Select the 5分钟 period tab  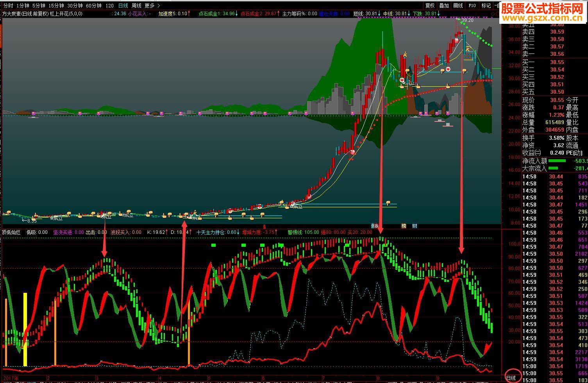pyautogui.click(x=39, y=5)
